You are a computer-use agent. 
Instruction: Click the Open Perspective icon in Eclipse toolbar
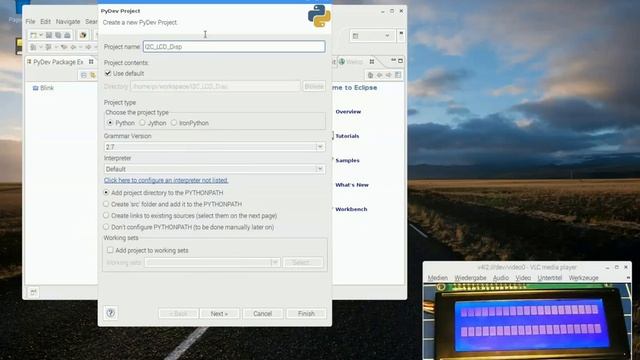coord(356,36)
